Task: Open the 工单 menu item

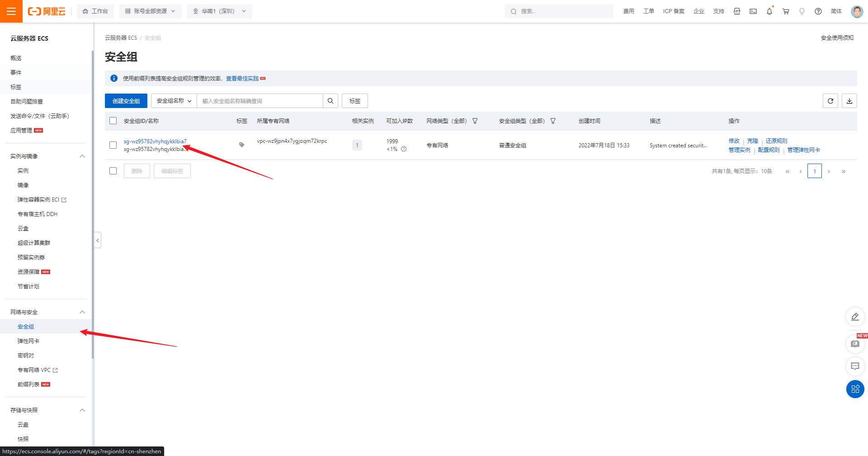Action: point(648,11)
